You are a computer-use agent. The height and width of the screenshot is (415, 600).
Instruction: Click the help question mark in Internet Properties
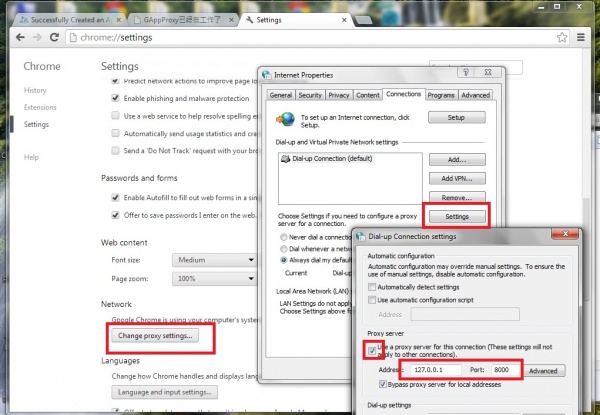click(x=466, y=72)
